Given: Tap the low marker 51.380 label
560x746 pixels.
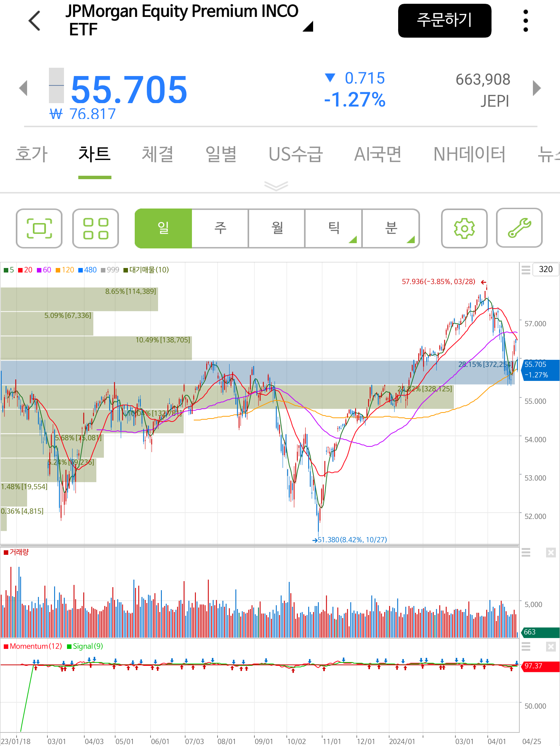Looking at the screenshot, I should coord(352,540).
